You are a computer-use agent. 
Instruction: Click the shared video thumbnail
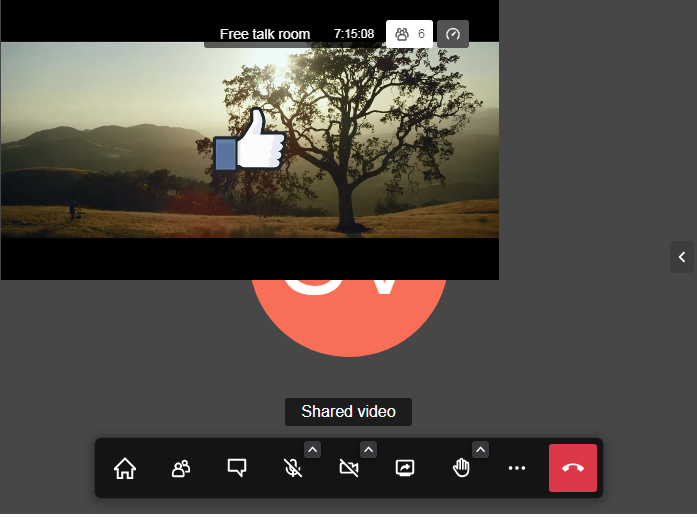pos(250,140)
